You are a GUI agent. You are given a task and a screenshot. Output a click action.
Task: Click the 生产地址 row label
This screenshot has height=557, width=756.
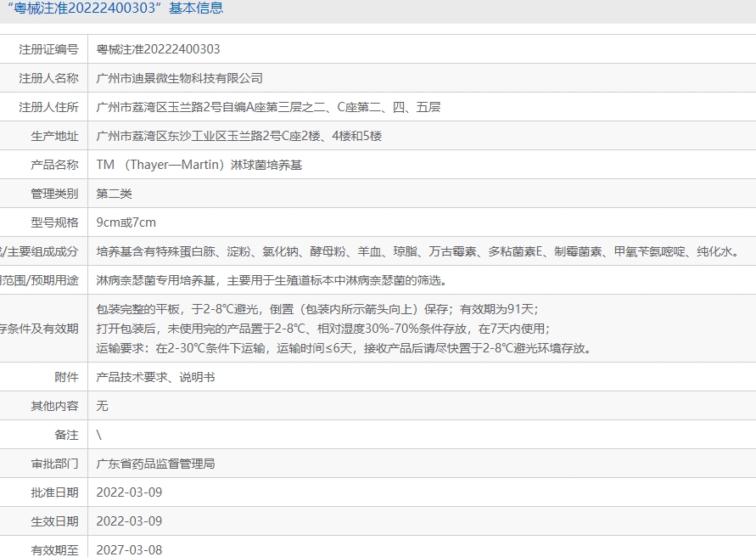pos(54,136)
